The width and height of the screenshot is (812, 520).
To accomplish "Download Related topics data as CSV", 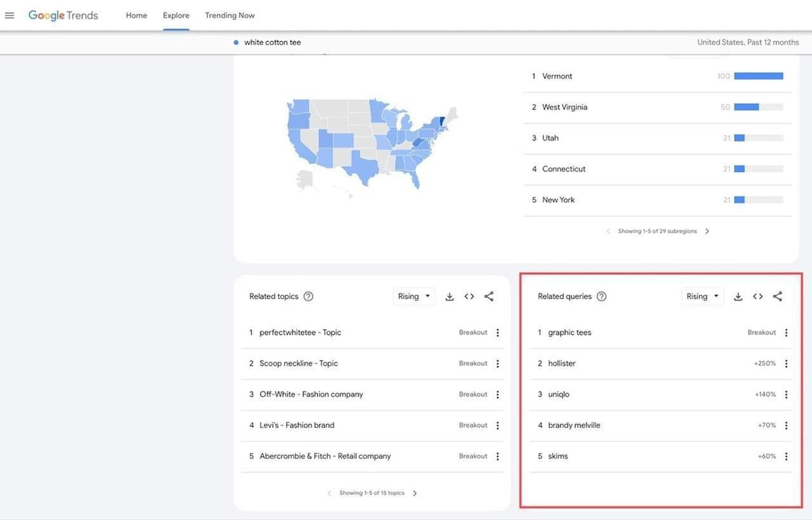I will [x=449, y=297].
